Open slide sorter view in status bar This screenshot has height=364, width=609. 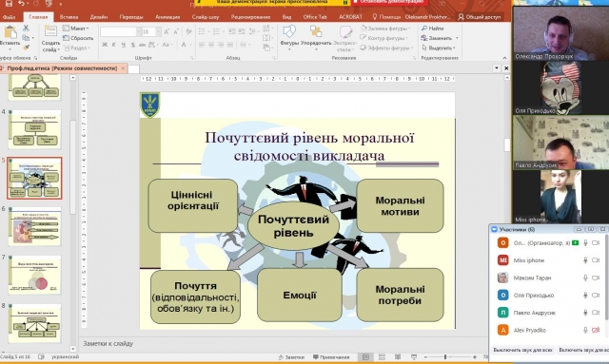click(382, 356)
